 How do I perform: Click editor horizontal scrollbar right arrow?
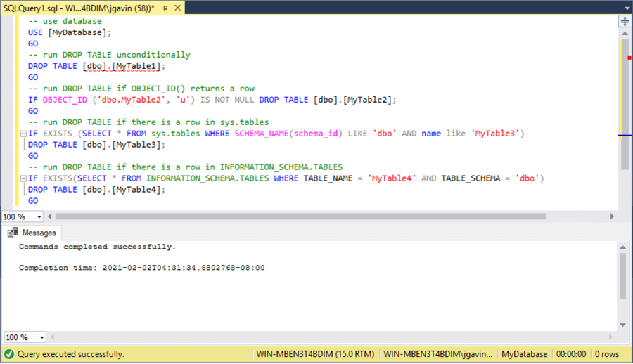612,216
